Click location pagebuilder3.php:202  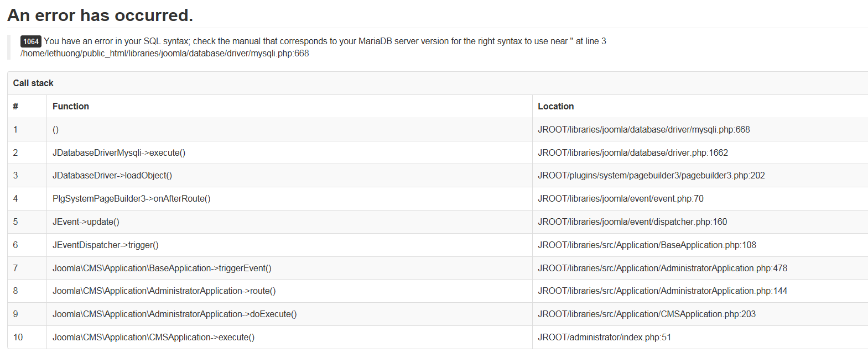click(651, 176)
